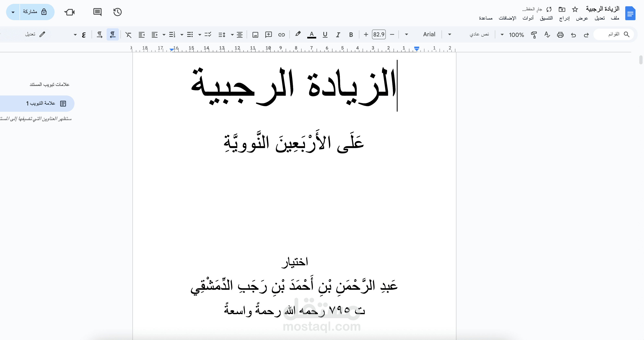Toggle italic formatting

point(338,35)
